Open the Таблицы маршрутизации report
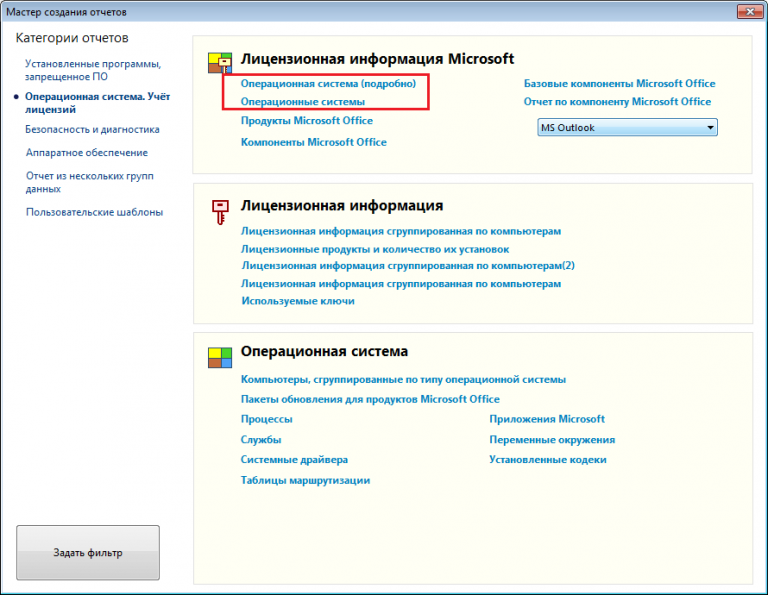The height and width of the screenshot is (595, 768). [x=305, y=480]
